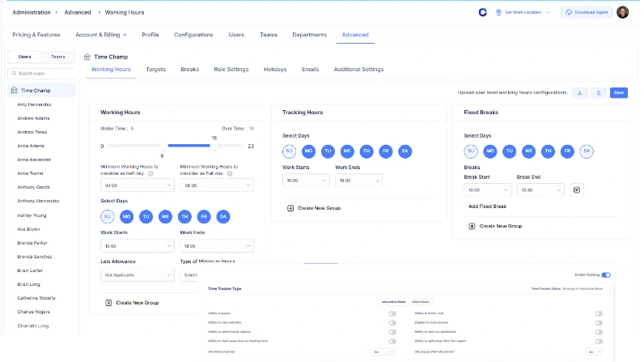Screen dimensions: 644x362
Task: Toggle WE day in Tracking Hours panel
Action: [x=347, y=151]
